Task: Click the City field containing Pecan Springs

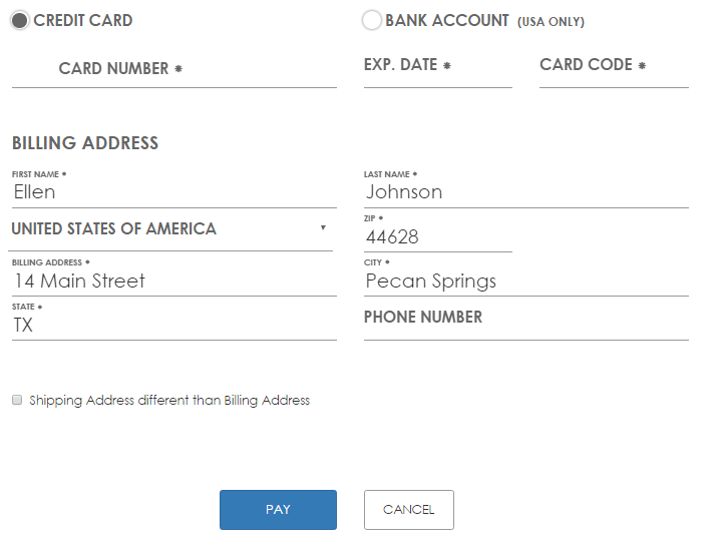Action: 526,281
